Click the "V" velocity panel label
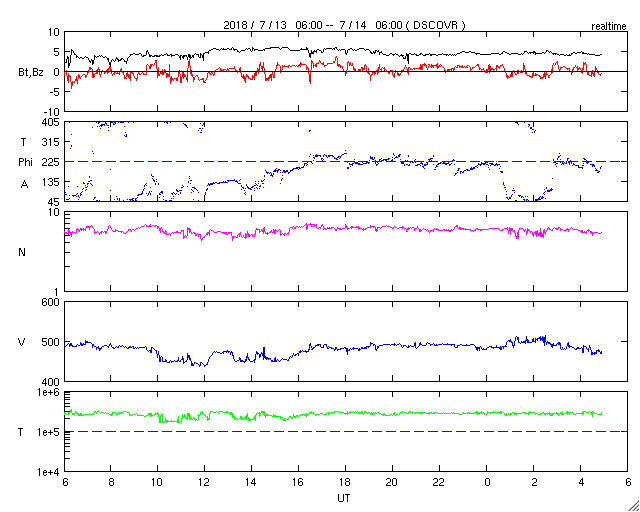640x512 pixels. pos(22,342)
